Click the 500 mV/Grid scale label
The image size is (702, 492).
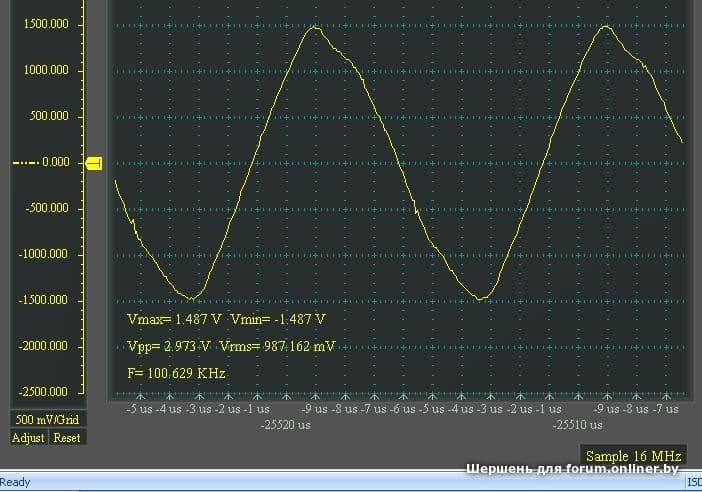[48, 419]
